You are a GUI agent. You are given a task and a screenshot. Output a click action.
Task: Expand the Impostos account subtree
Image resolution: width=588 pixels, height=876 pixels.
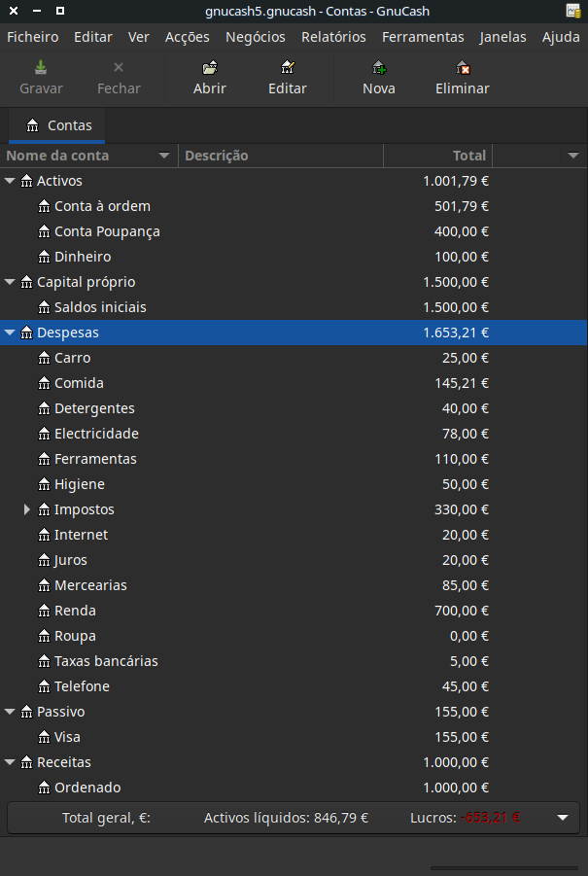tap(27, 509)
